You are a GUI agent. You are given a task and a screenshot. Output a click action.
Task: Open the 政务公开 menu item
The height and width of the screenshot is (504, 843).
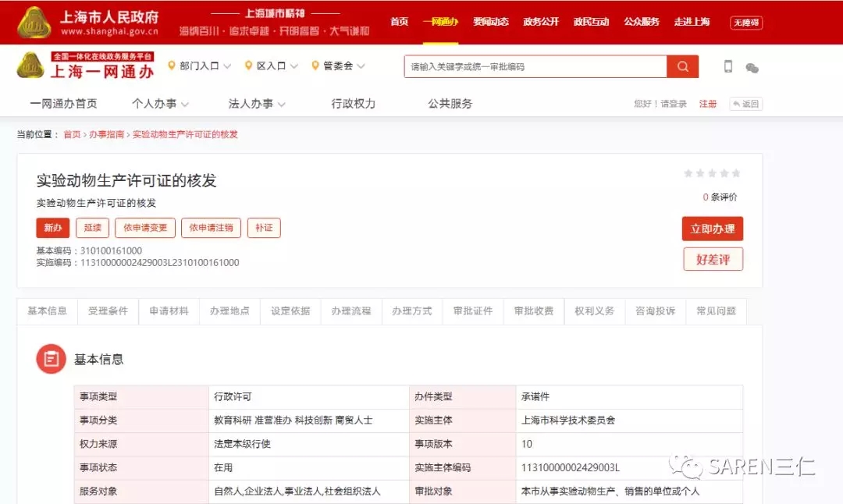pyautogui.click(x=541, y=22)
